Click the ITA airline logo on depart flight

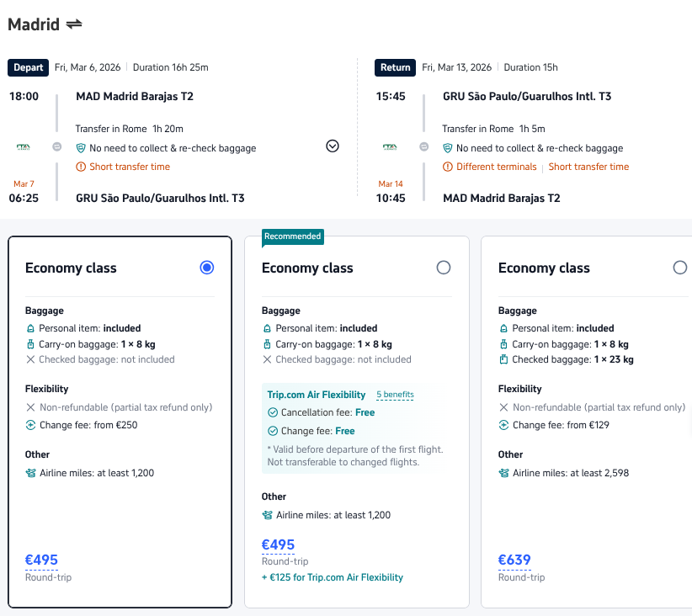[x=23, y=147]
